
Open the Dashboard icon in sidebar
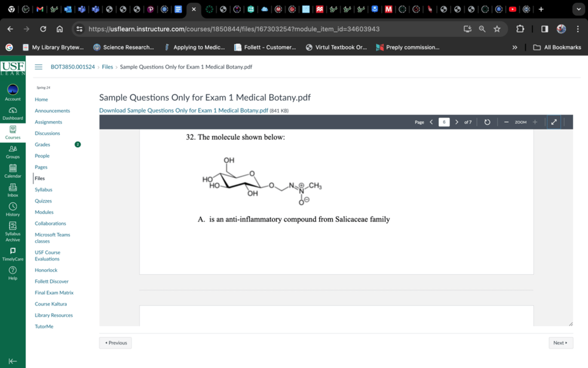pyautogui.click(x=13, y=113)
